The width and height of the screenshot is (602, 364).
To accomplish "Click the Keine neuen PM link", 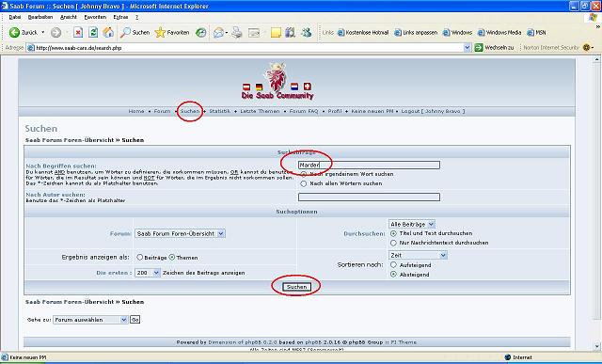I will (x=372, y=111).
